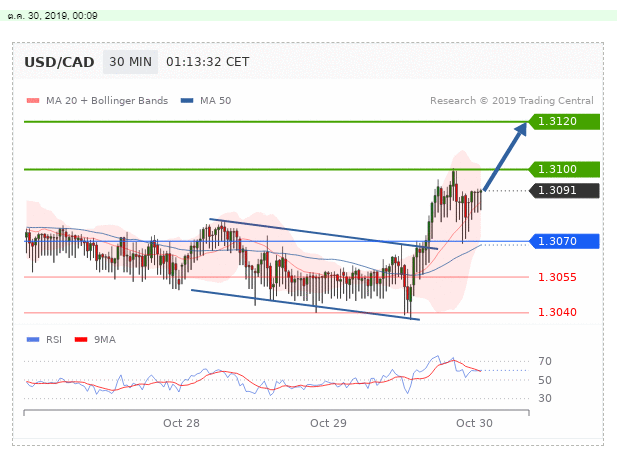
Task: Click the Oct 29 date axis label
Action: [x=328, y=423]
